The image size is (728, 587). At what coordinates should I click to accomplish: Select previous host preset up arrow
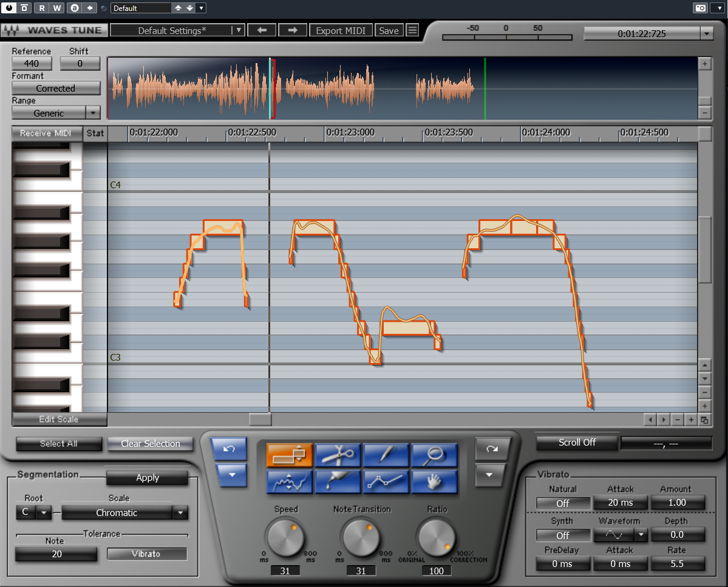178,8
